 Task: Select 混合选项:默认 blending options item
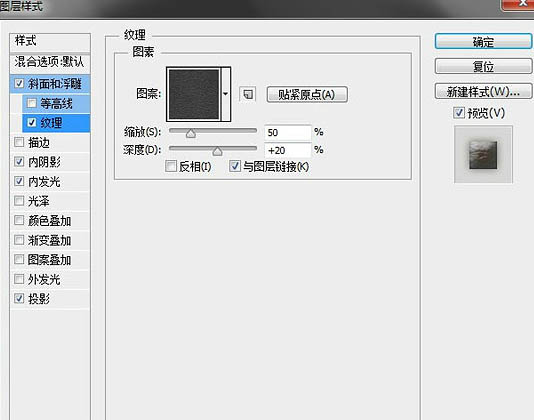50,62
